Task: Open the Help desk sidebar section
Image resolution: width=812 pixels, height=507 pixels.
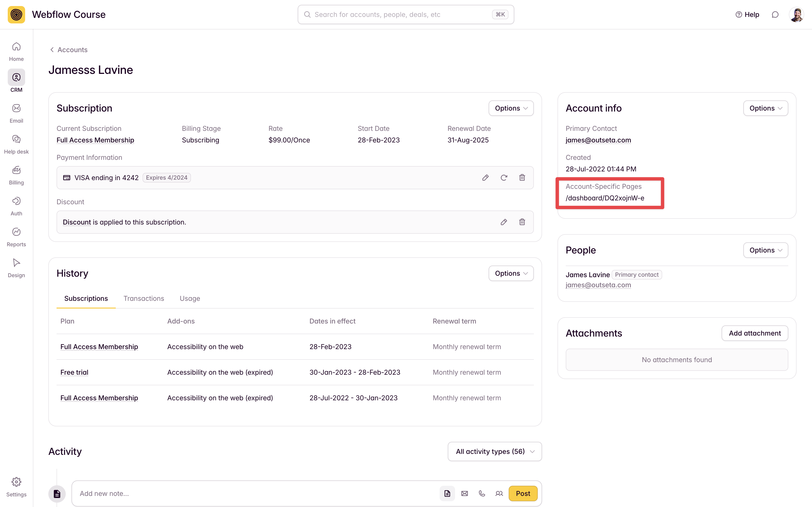Action: (16, 144)
